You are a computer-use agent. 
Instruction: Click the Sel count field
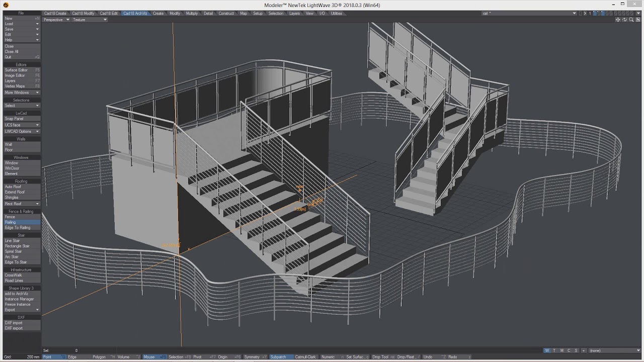tap(60, 350)
